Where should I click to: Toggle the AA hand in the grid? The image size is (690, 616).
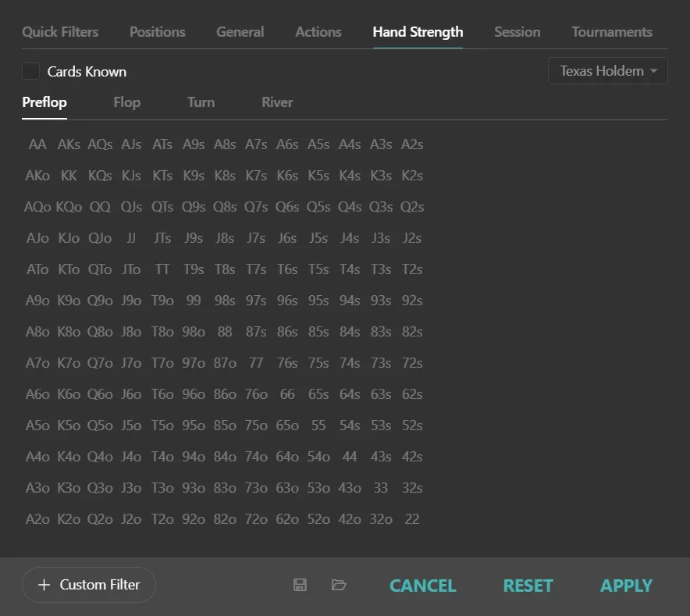[37, 144]
